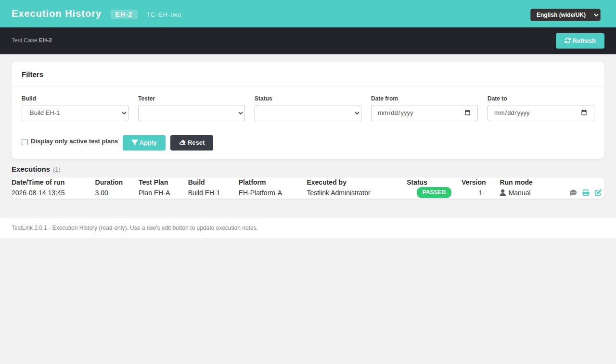This screenshot has height=364, width=616.
Task: Click the Test Case EH-2 breadcrumb text
Action: pos(32,40)
